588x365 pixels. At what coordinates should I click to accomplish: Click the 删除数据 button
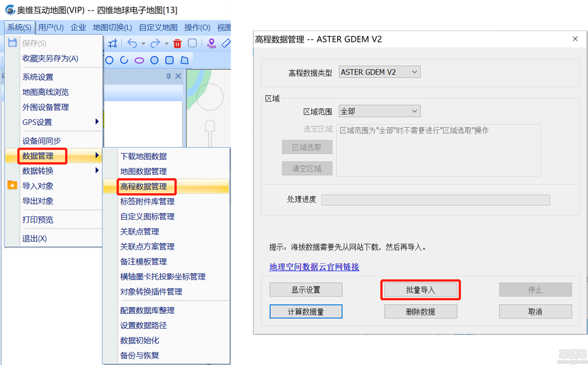420,312
